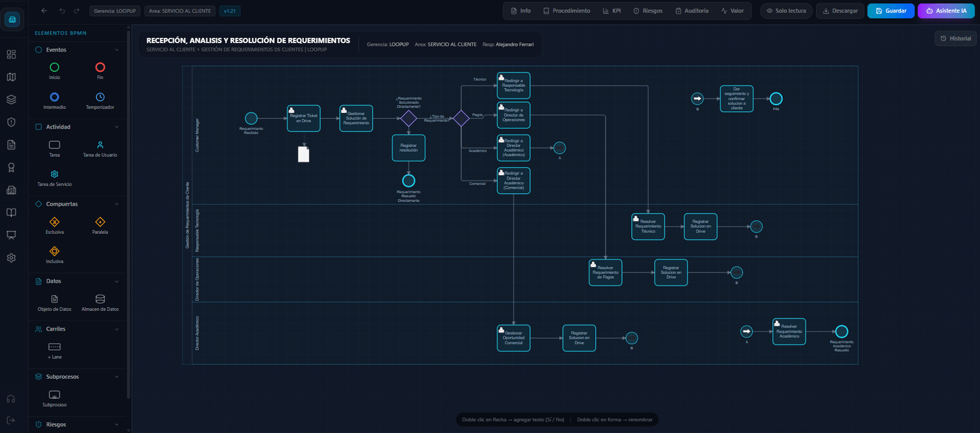This screenshot has height=433, width=980.
Task: Select the Inclusiva gateway element
Action: (54, 255)
